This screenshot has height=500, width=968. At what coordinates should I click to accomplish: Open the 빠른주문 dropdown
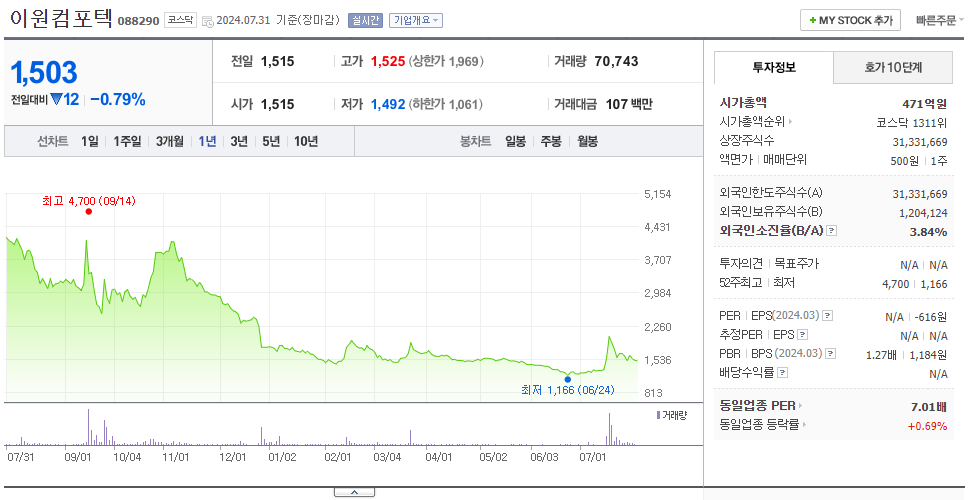[940, 20]
